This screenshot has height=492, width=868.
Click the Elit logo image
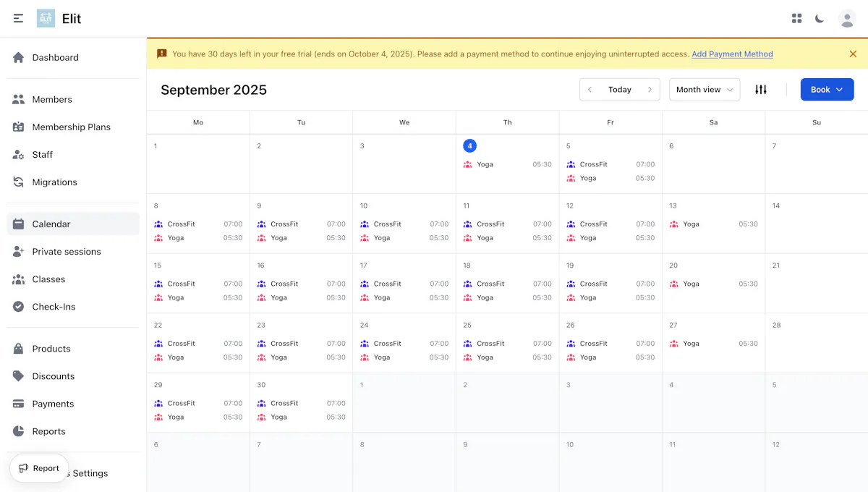pos(46,19)
